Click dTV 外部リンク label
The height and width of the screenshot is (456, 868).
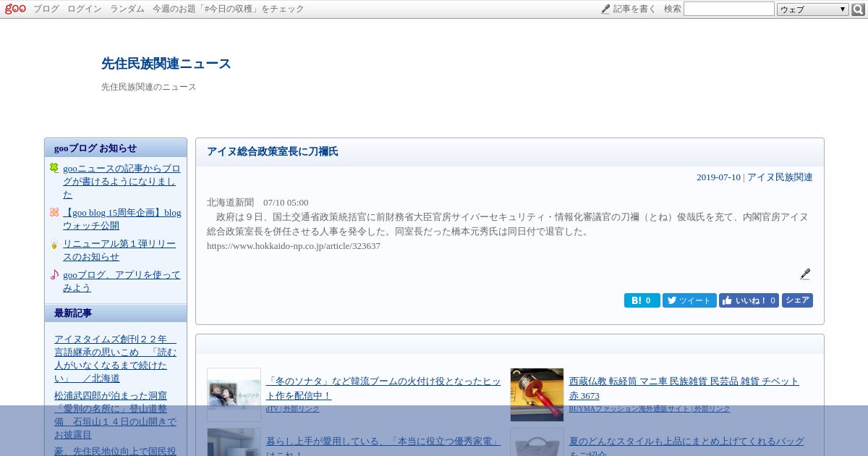[x=293, y=409]
